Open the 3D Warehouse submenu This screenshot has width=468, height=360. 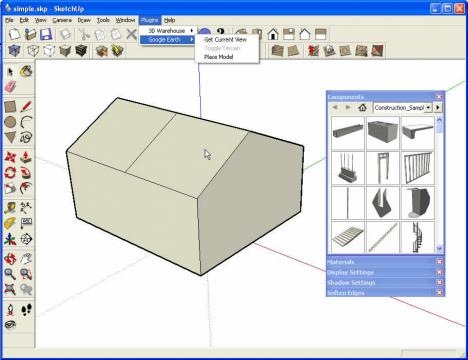click(168, 31)
